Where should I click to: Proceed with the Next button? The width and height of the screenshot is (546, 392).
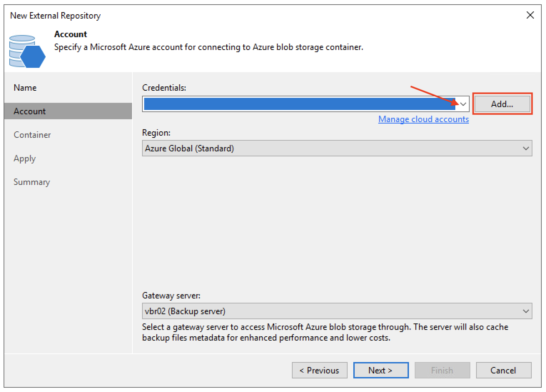click(381, 370)
